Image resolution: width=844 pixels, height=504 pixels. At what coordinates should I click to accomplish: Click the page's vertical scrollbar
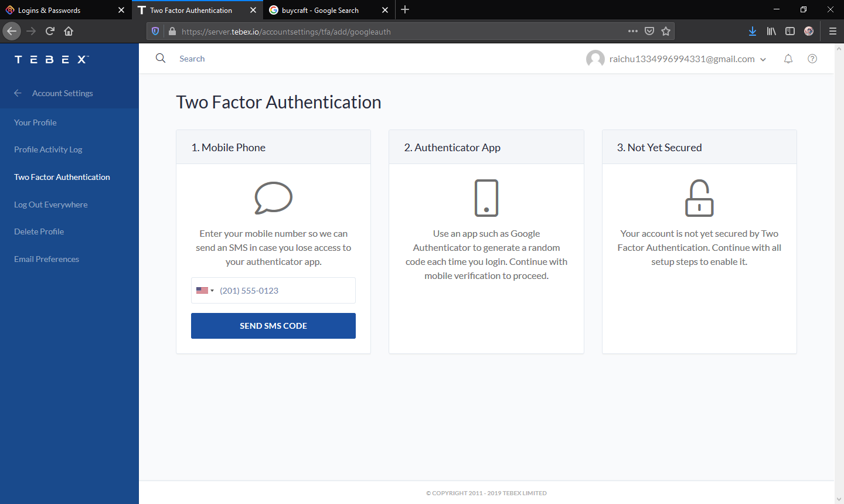839,274
